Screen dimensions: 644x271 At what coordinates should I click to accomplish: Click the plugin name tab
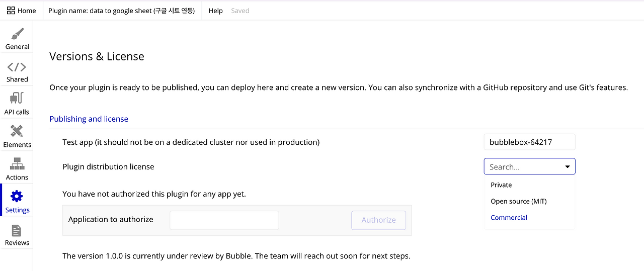pyautogui.click(x=121, y=11)
